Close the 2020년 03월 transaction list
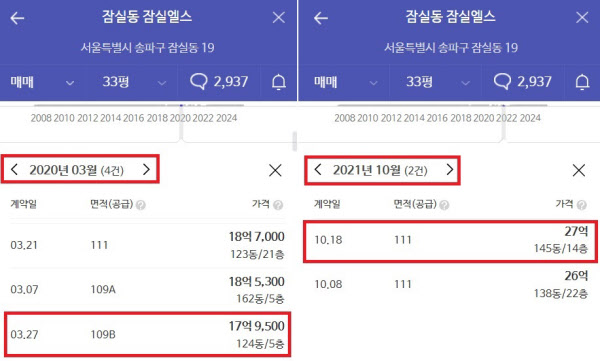The width and height of the screenshot is (600, 361). 275,170
